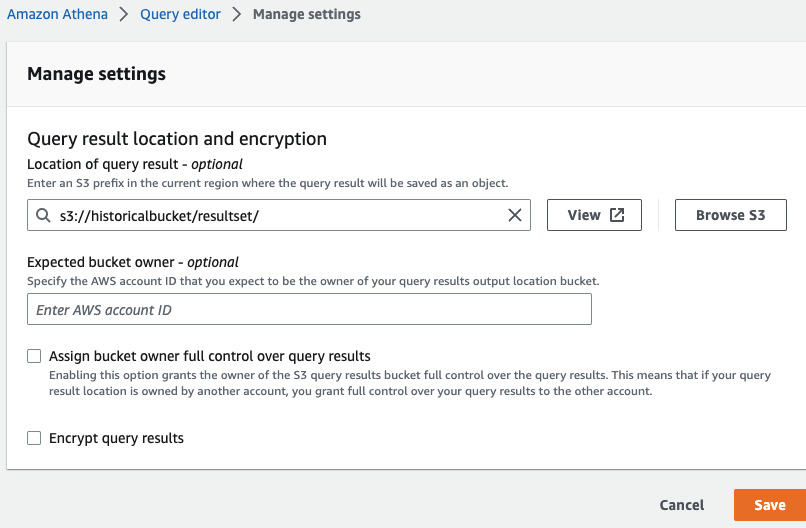Save the query result settings

[x=770, y=505]
